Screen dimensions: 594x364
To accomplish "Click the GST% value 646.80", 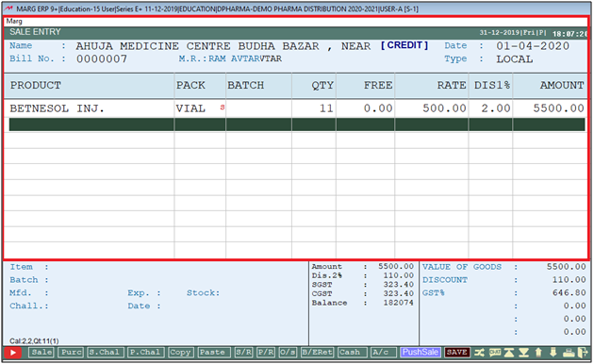I will (x=569, y=292).
